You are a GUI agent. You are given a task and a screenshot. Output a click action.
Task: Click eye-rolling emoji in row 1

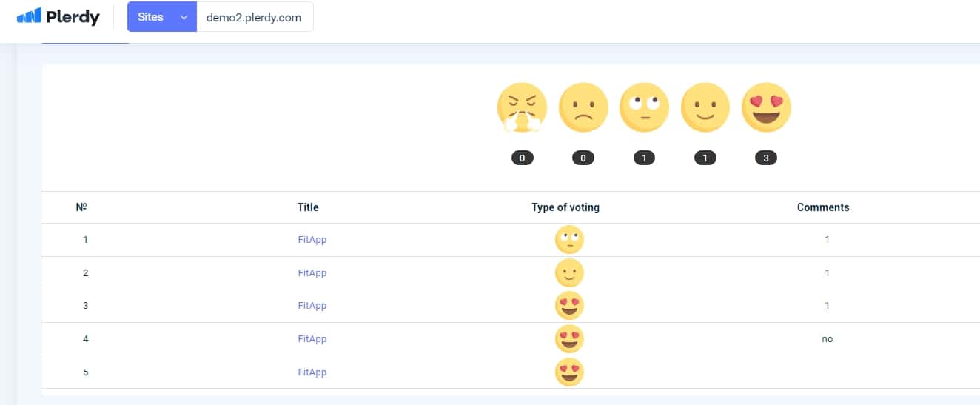point(569,240)
